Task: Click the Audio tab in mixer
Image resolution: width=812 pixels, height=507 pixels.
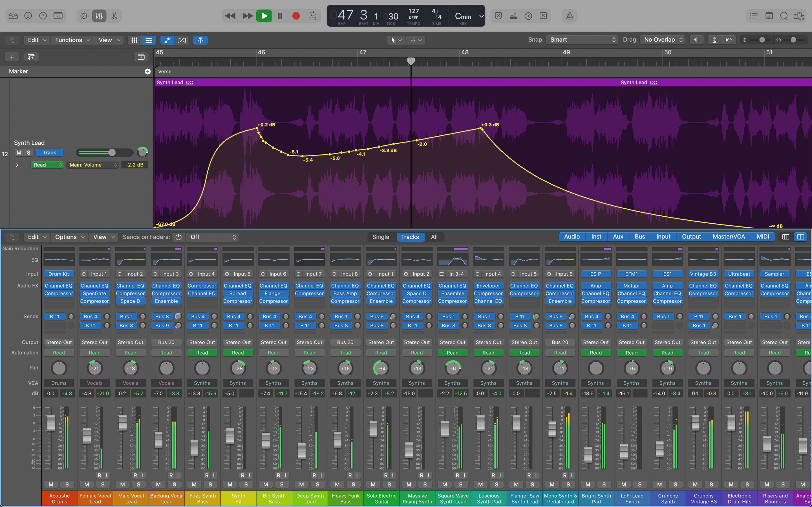Action: (571, 237)
